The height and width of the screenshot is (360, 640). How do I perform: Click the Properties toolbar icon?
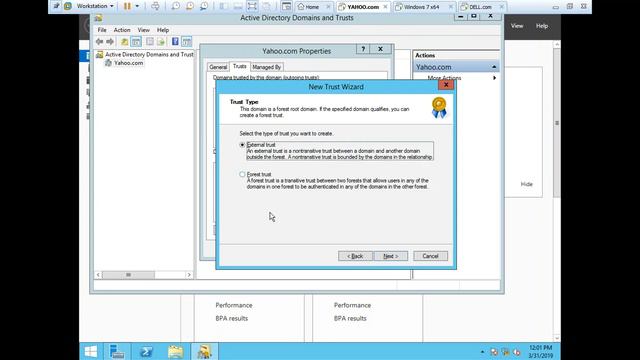(x=150, y=42)
